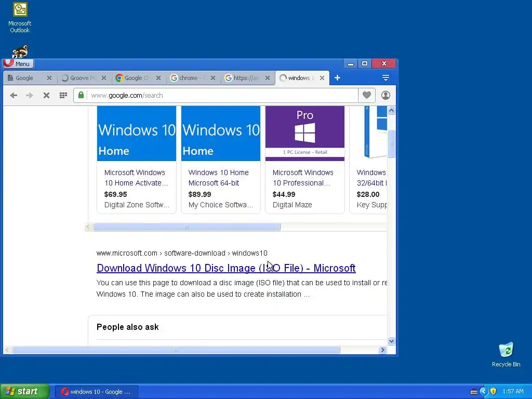532x399 pixels.
Task: Bookmark page with the heart icon
Action: coord(367,95)
